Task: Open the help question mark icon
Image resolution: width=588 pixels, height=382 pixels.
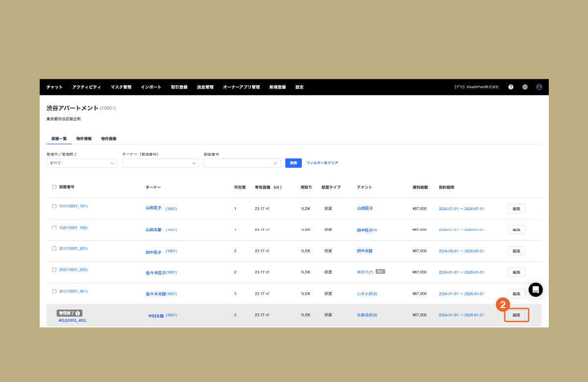Action: coord(511,87)
